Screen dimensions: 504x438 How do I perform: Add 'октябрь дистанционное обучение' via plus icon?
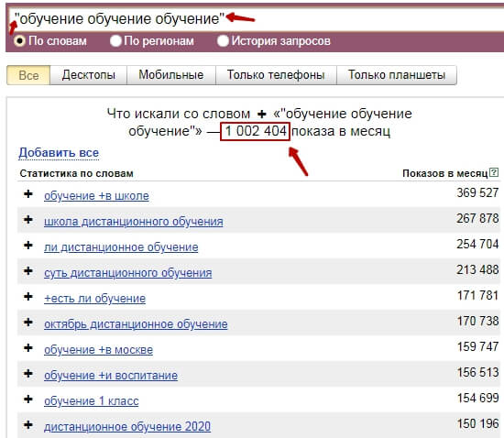(x=28, y=322)
